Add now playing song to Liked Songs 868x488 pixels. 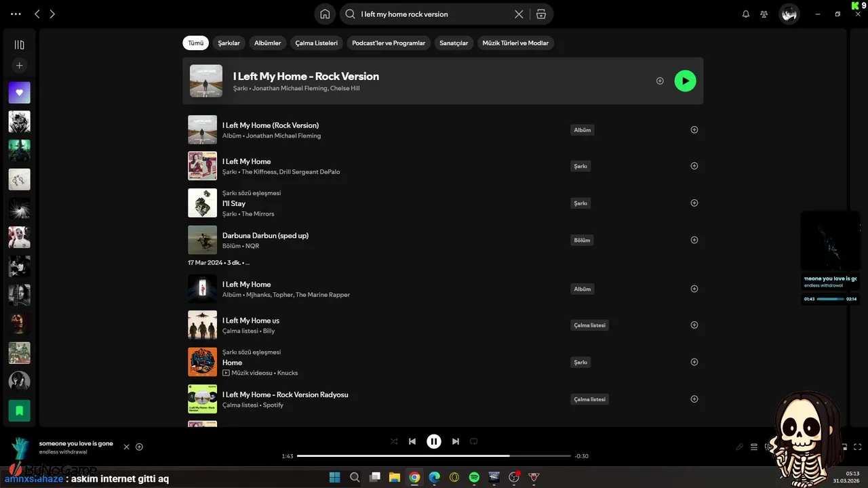(x=139, y=447)
